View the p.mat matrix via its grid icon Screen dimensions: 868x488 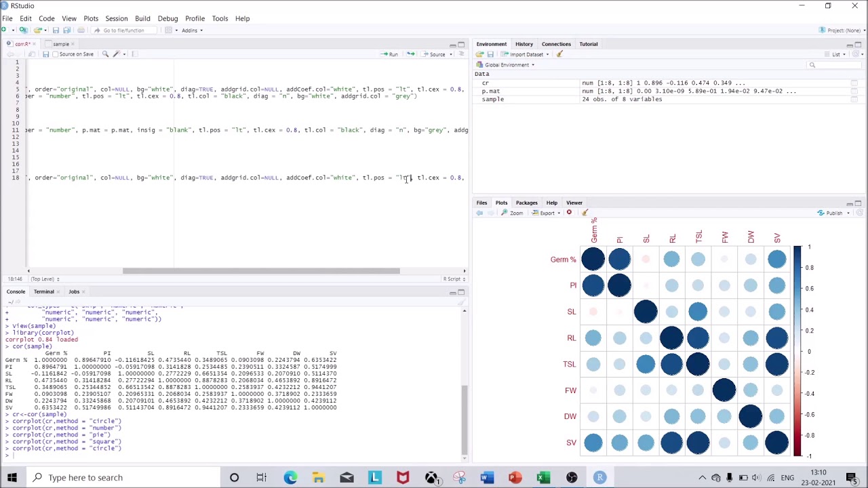(x=854, y=91)
